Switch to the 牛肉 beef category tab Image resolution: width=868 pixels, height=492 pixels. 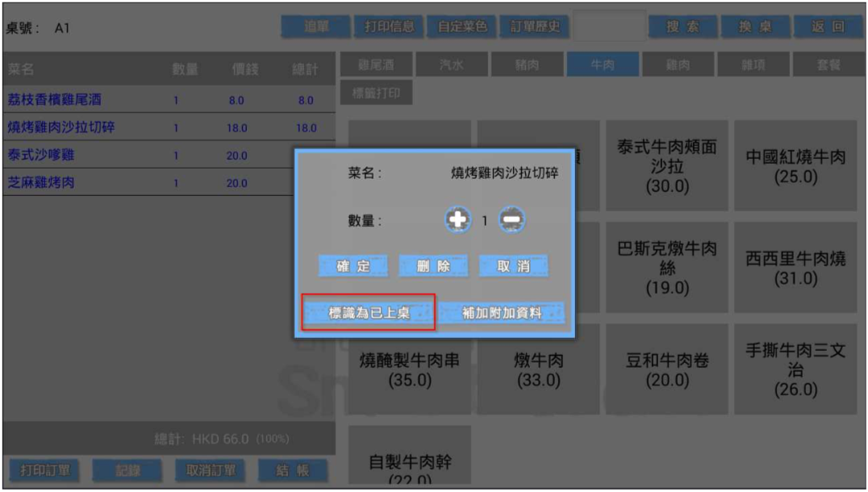point(603,65)
